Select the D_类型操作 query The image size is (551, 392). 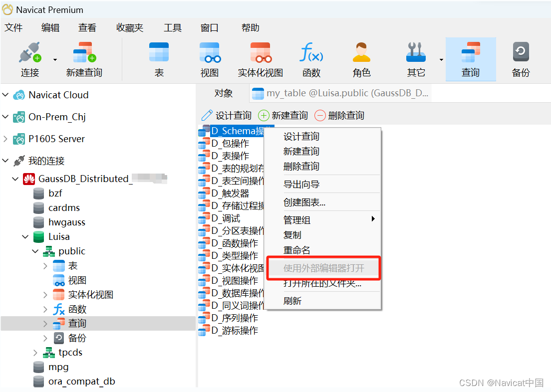click(235, 255)
